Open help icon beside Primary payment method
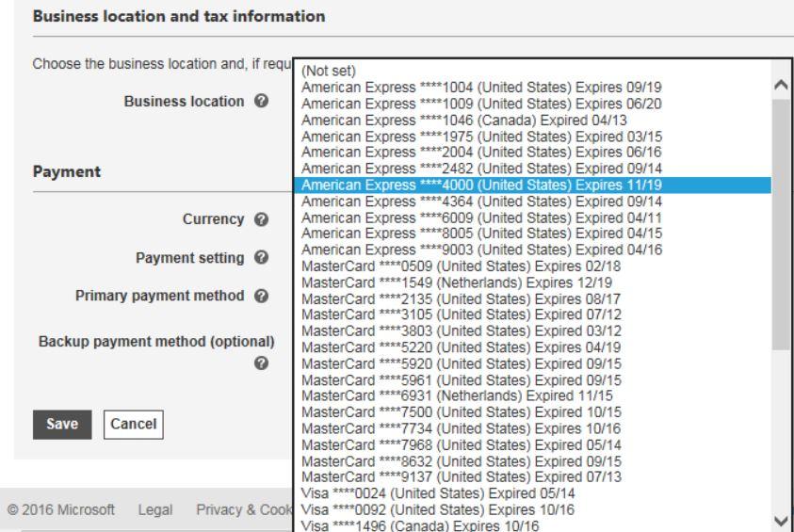The width and height of the screenshot is (794, 532). click(261, 296)
